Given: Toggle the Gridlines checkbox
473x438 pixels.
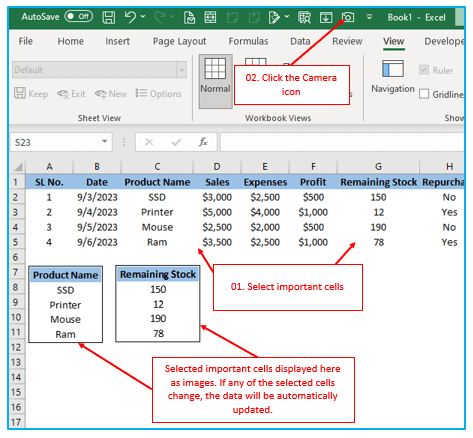Looking at the screenshot, I should (424, 94).
